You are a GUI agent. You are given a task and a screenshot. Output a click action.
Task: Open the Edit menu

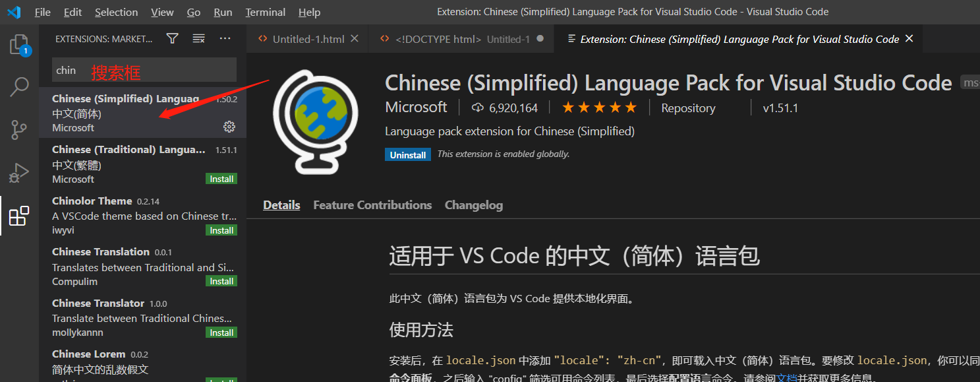[x=73, y=12]
